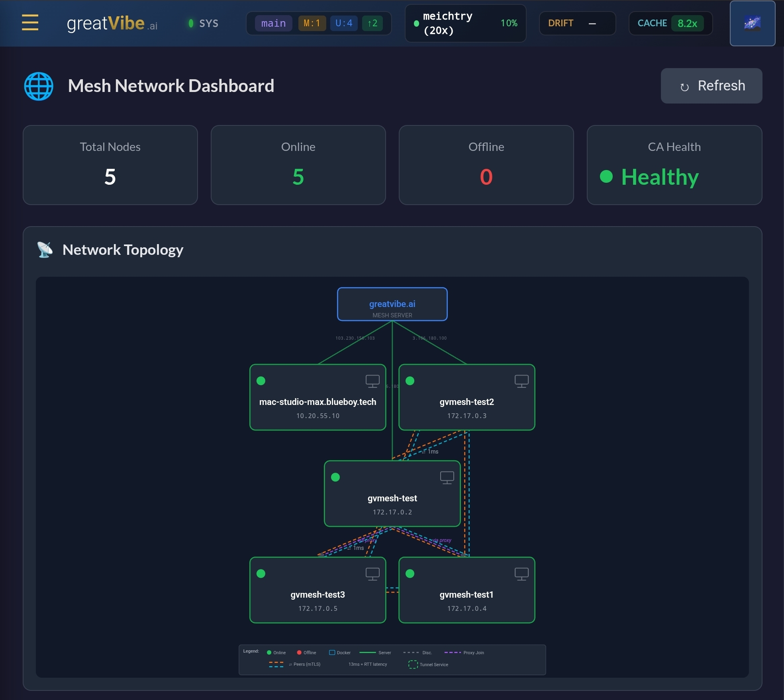The width and height of the screenshot is (784, 700).
Task: Click the monitor icon on gvmesh-test node
Action: 447,477
